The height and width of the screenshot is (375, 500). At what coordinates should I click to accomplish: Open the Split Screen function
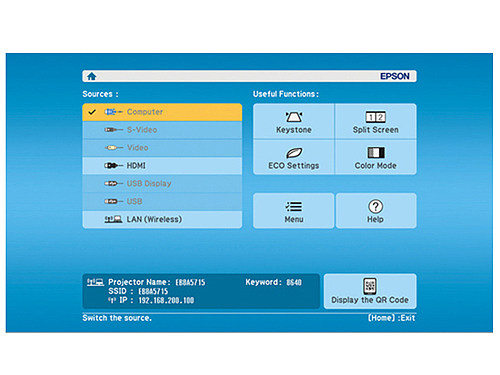(x=376, y=122)
